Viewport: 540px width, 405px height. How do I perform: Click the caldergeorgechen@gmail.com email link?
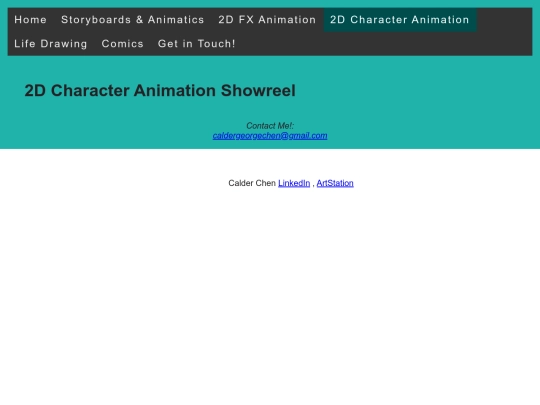(x=270, y=136)
